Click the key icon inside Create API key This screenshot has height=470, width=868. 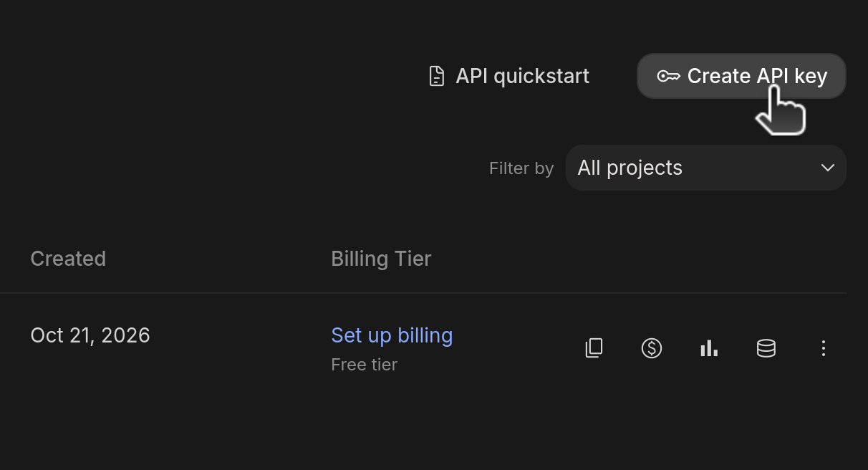click(668, 76)
